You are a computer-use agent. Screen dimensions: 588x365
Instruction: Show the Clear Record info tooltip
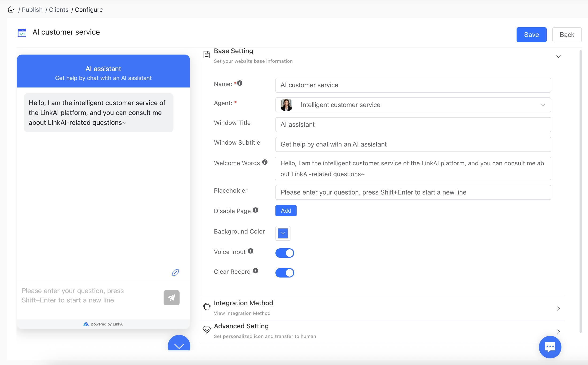(x=255, y=271)
